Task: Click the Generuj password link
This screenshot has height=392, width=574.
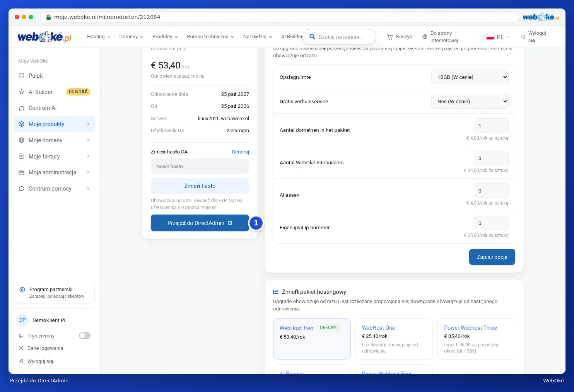Action: [240, 152]
